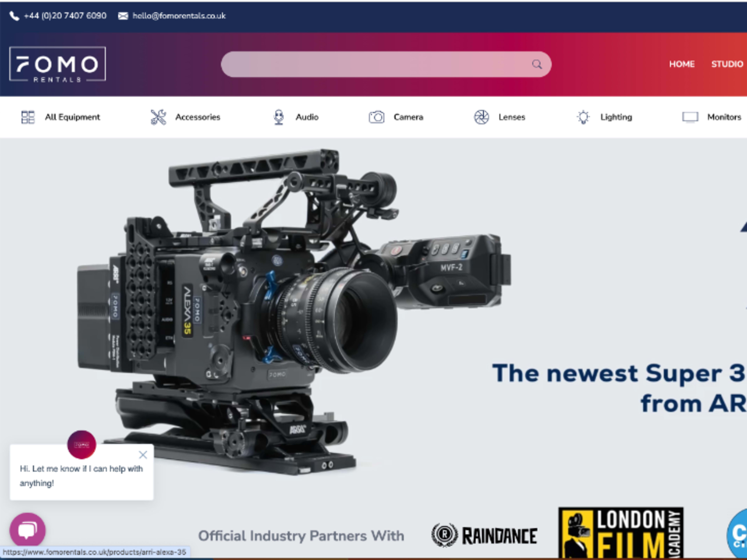Open the STUDIO menu item

tap(727, 64)
